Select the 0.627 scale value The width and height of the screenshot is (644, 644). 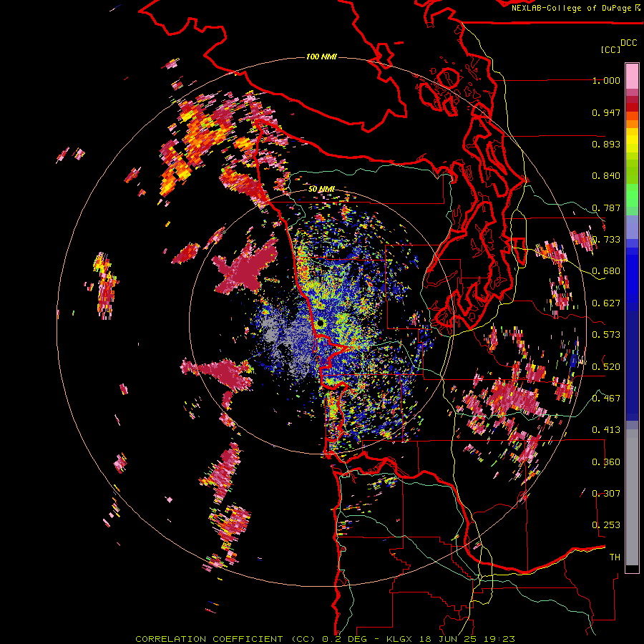(x=606, y=303)
